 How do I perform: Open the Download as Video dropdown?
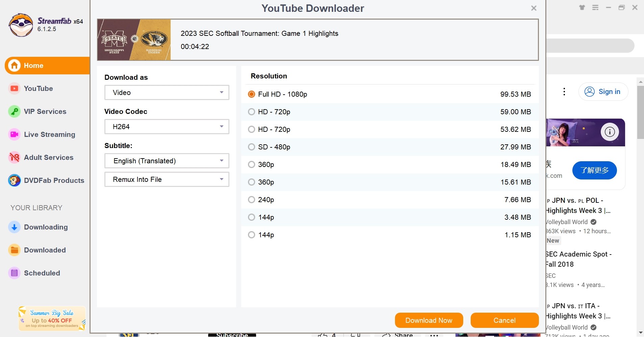[x=167, y=93]
